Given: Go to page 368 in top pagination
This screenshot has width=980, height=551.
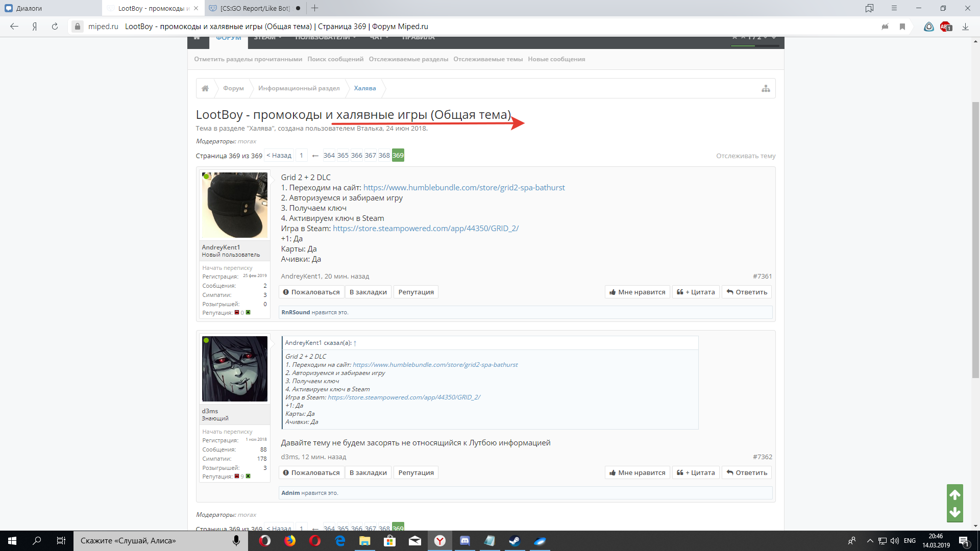Looking at the screenshot, I should coord(384,156).
